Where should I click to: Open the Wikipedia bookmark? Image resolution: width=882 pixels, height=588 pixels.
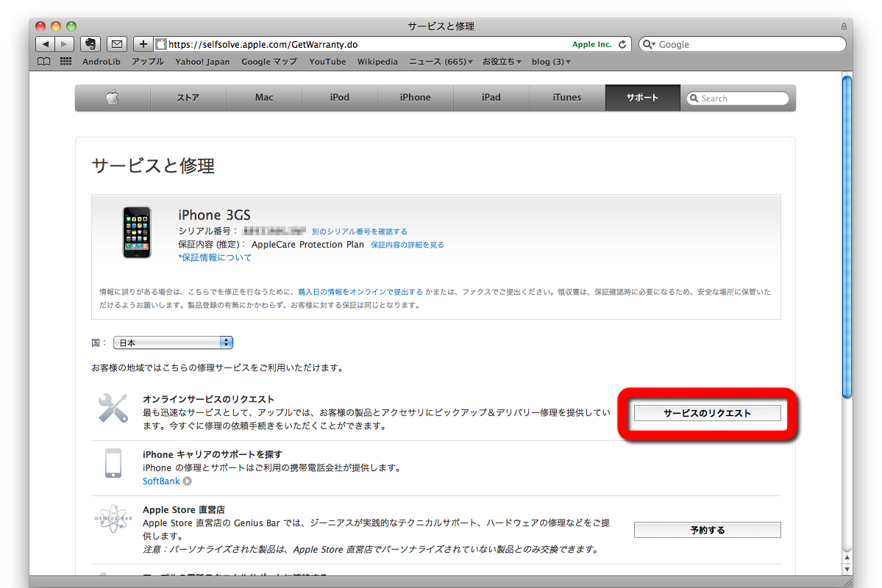point(377,62)
